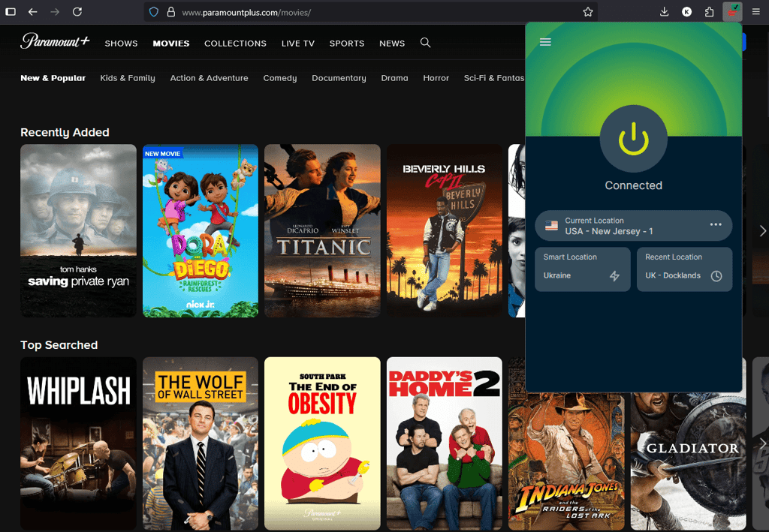Open the Titanic movie poster
This screenshot has width=769, height=532.
click(x=322, y=230)
